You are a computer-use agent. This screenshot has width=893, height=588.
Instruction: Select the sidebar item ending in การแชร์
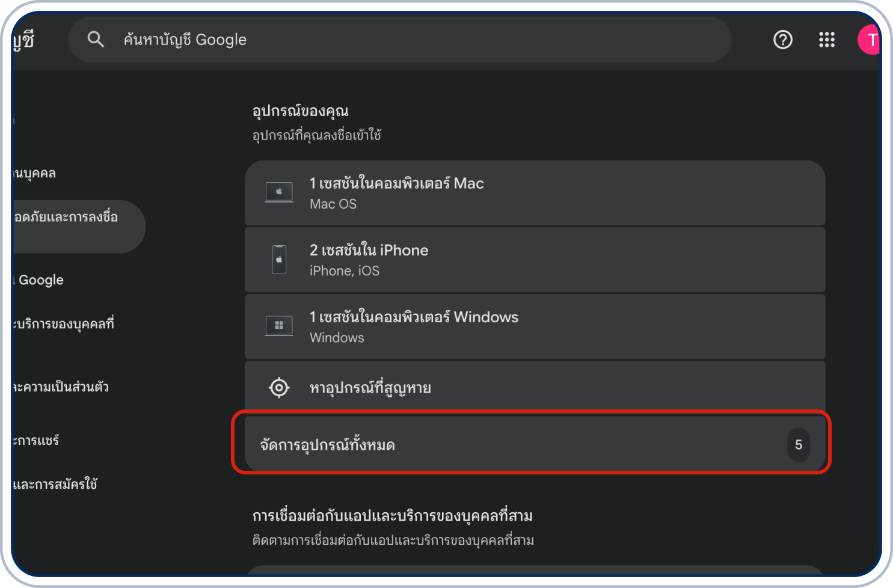36,441
